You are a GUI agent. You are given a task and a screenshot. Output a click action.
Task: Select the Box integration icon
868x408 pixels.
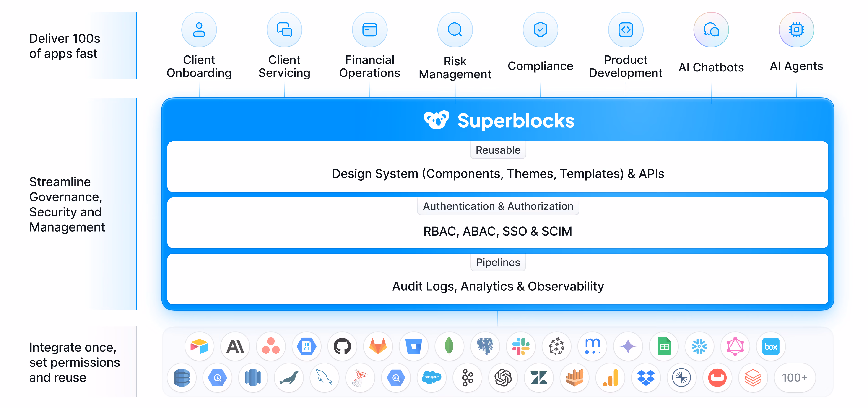point(771,346)
